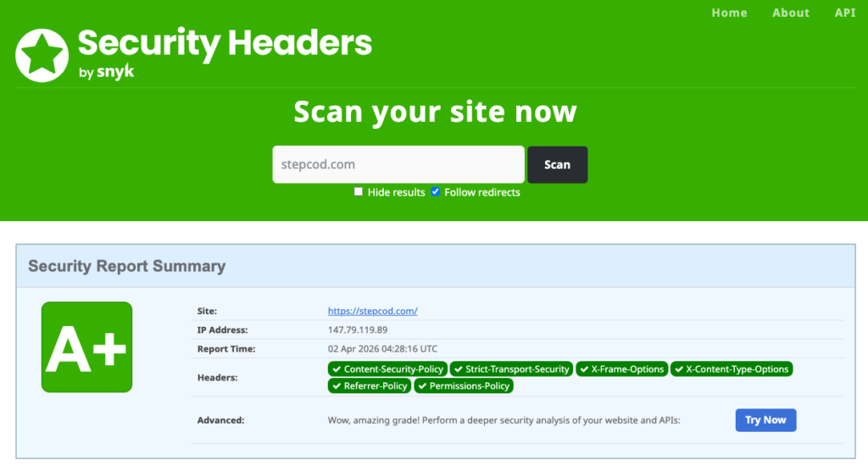Click the Security Headers star logo
Image resolution: width=868 pixels, height=471 pixels.
42,55
